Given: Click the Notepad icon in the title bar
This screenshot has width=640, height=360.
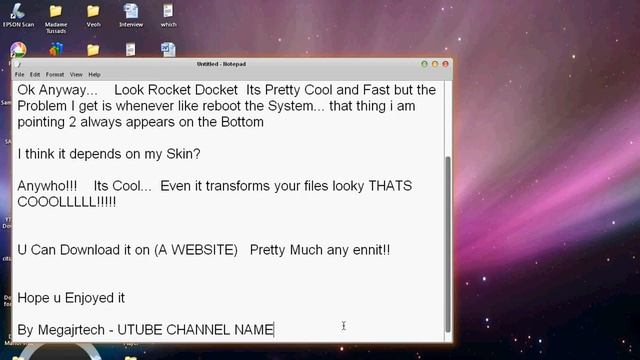Looking at the screenshot, I should point(17,64).
